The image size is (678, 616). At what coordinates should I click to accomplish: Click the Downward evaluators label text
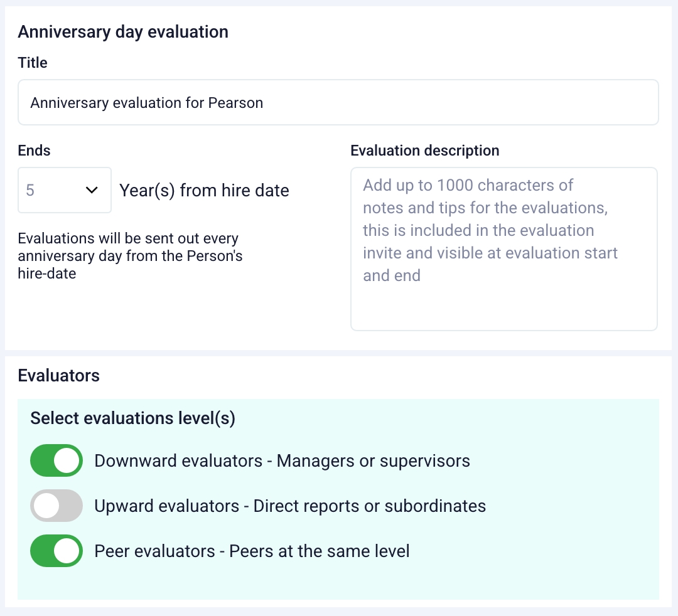click(282, 460)
